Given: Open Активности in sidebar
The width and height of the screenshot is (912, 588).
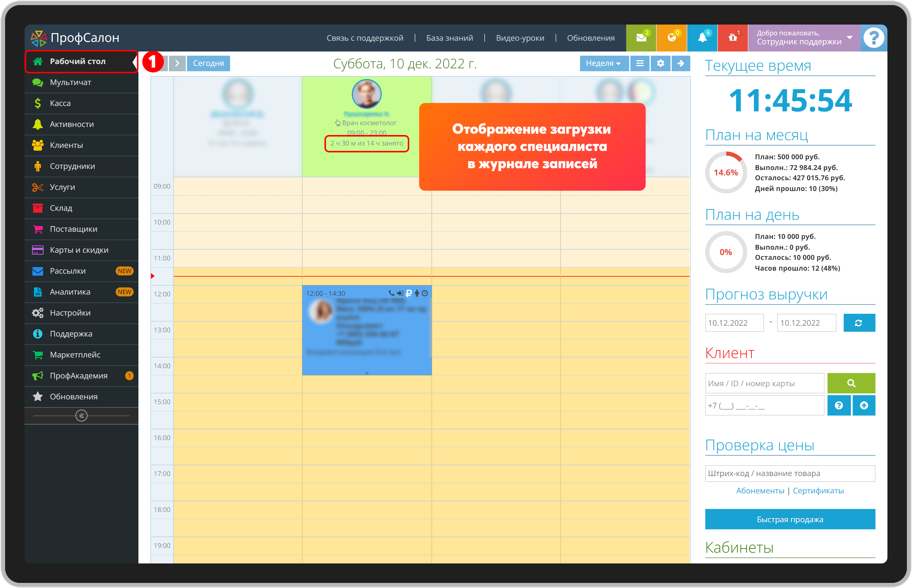Looking at the screenshot, I should (x=81, y=125).
